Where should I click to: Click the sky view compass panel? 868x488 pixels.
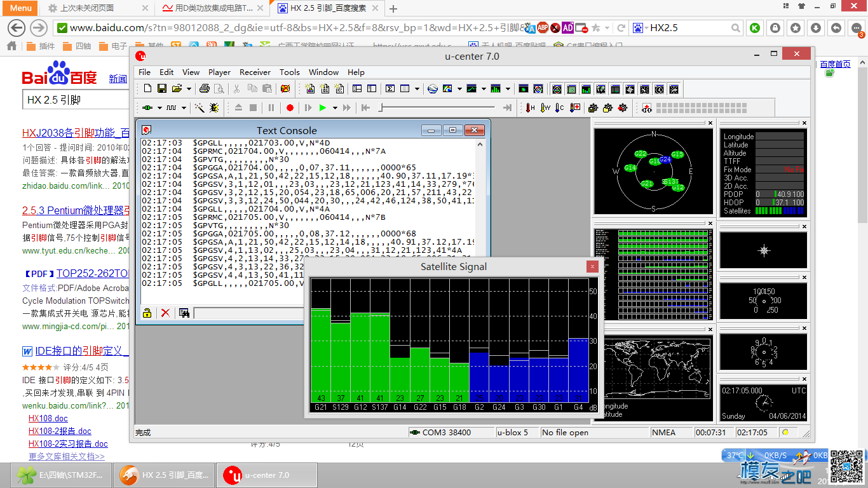653,171
